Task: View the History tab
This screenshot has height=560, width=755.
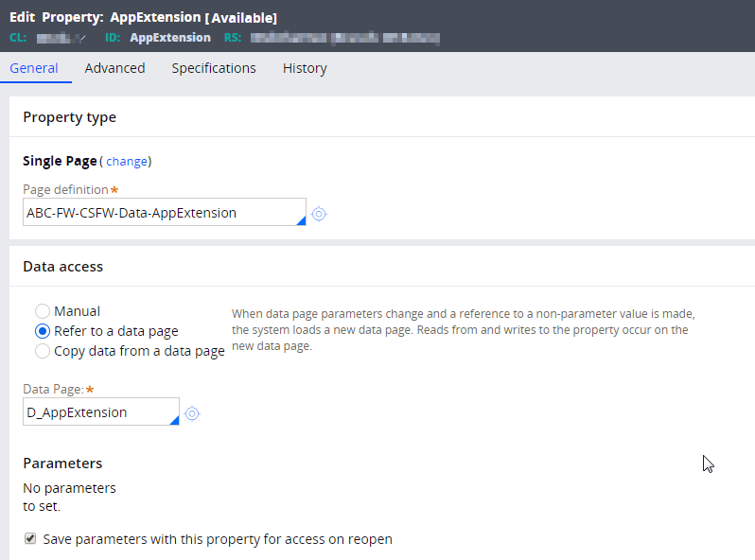Action: click(305, 68)
